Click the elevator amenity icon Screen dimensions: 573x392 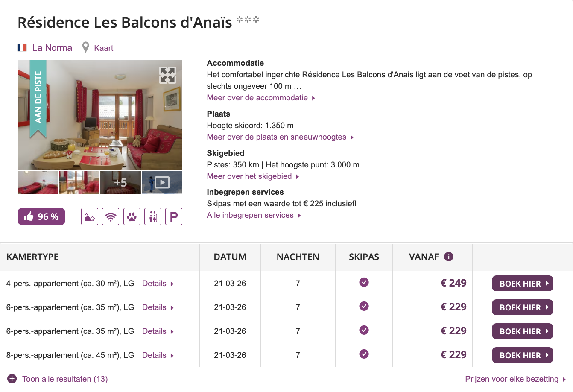tap(153, 216)
